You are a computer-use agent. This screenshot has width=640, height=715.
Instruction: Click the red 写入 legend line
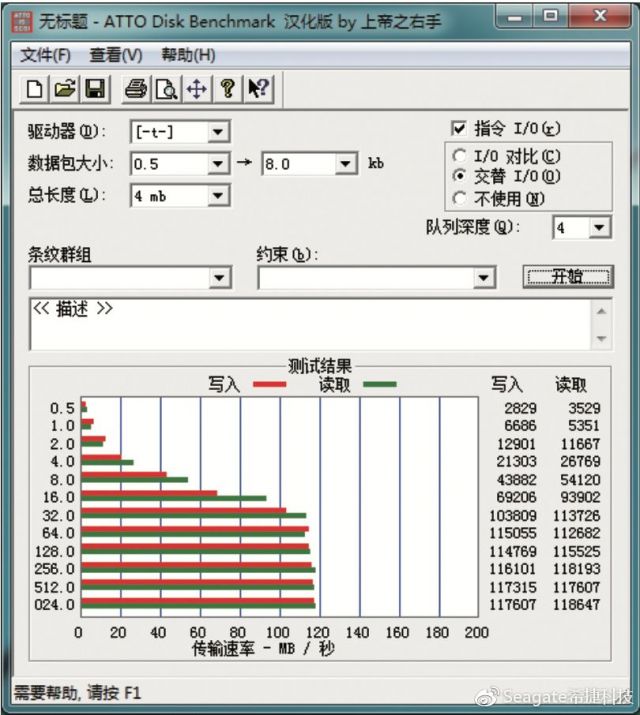[x=269, y=384]
